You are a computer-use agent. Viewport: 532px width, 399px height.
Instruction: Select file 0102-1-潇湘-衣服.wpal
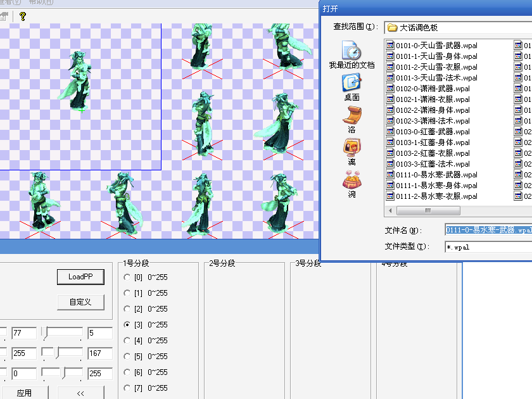pyautogui.click(x=428, y=99)
